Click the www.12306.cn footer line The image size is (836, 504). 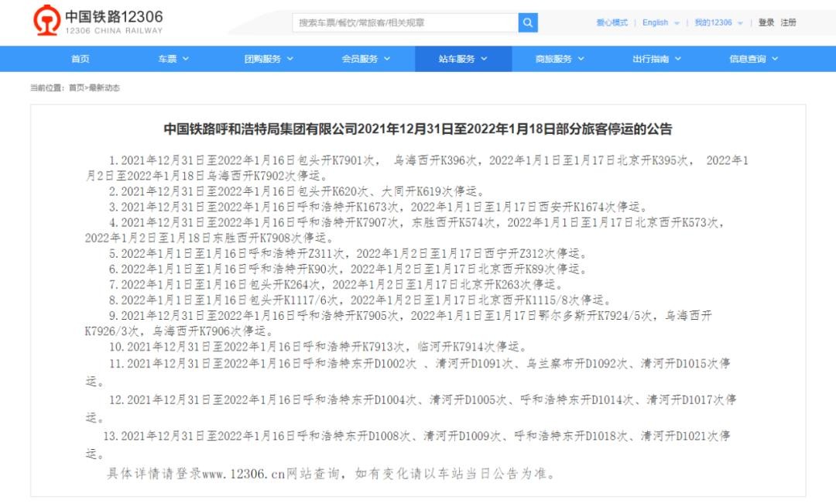click(x=331, y=474)
